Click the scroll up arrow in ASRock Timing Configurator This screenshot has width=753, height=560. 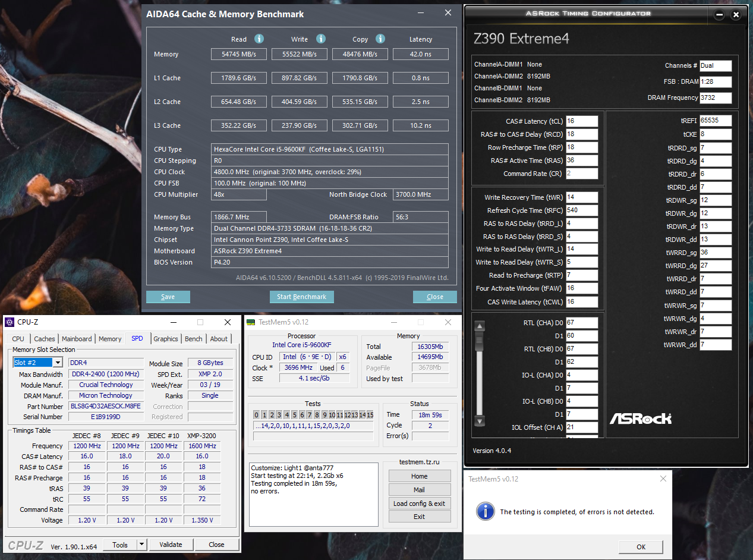(x=480, y=326)
